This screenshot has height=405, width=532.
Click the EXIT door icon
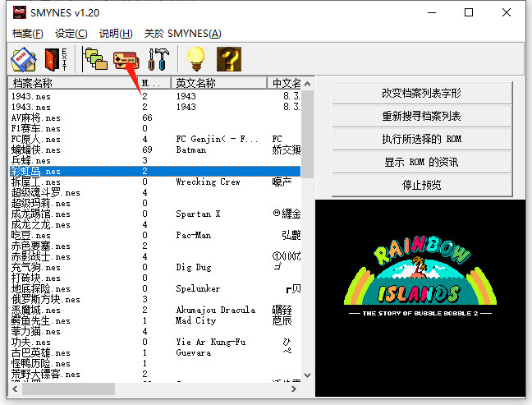point(56,59)
